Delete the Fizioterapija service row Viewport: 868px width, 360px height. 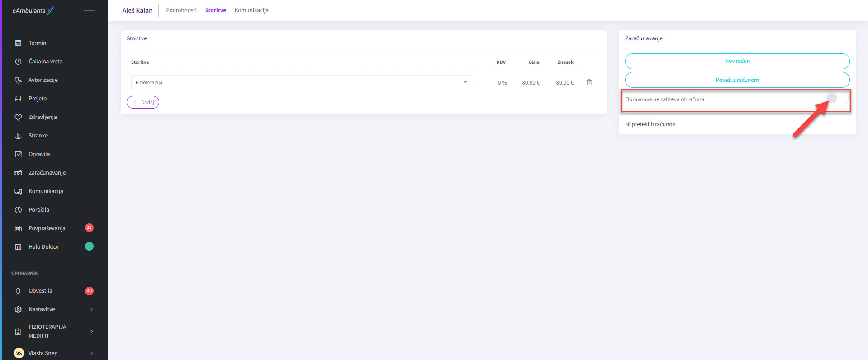pyautogui.click(x=589, y=82)
